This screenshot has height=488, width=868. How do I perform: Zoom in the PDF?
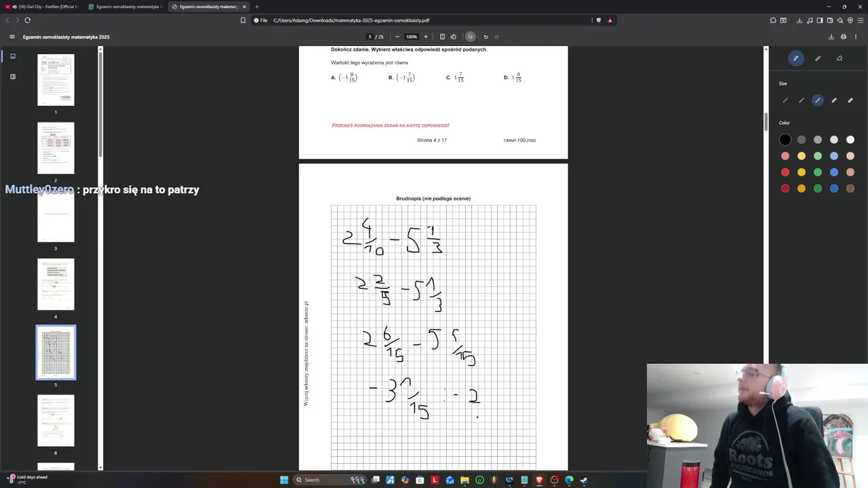(x=426, y=37)
